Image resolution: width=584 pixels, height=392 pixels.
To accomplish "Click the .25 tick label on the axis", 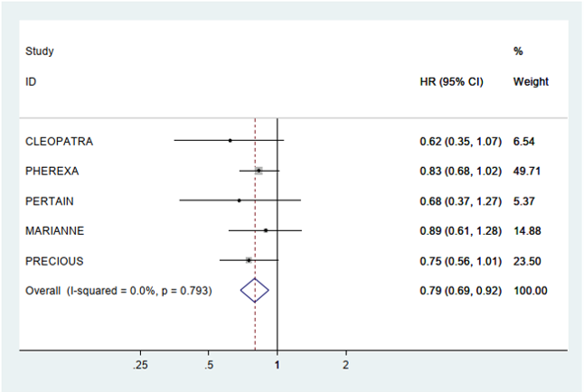I will pos(140,364).
